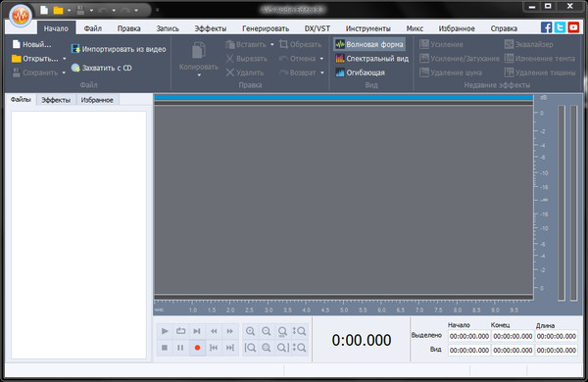Open the Запись ribbon tab

tap(168, 28)
